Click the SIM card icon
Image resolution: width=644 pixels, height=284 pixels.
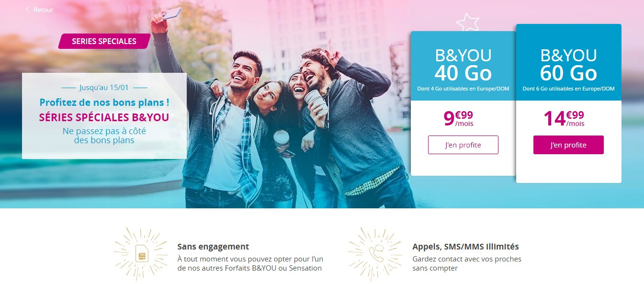pos(142,254)
